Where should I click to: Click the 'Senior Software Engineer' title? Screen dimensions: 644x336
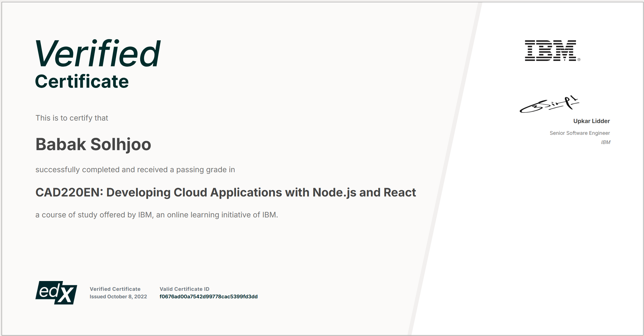pyautogui.click(x=580, y=133)
